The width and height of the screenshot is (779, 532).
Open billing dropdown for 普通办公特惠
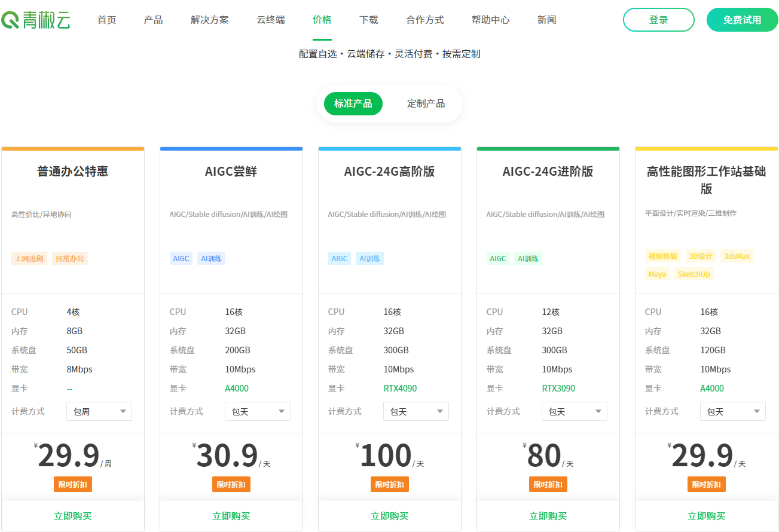[x=99, y=411]
